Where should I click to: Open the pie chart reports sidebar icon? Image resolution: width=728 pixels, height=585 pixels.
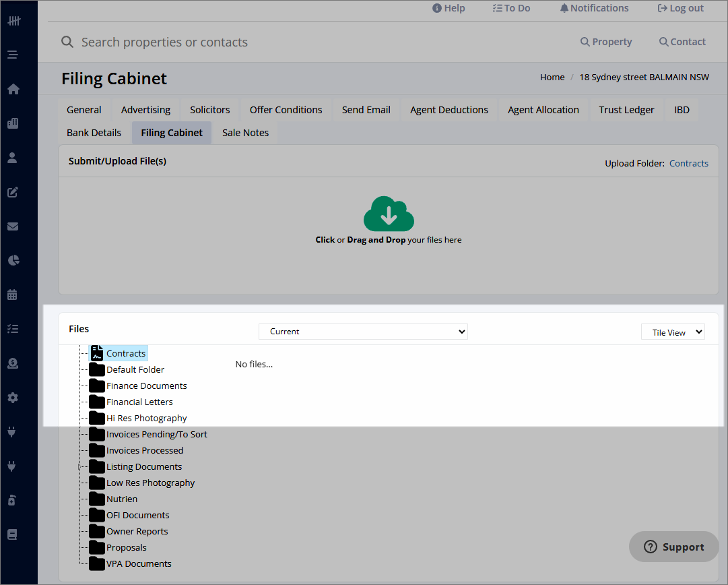13,260
